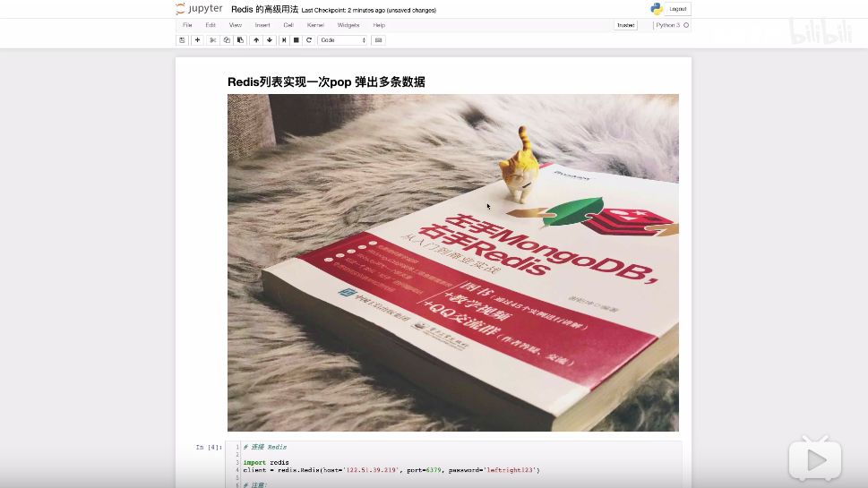Click the Python 3 kernel name

[667, 25]
